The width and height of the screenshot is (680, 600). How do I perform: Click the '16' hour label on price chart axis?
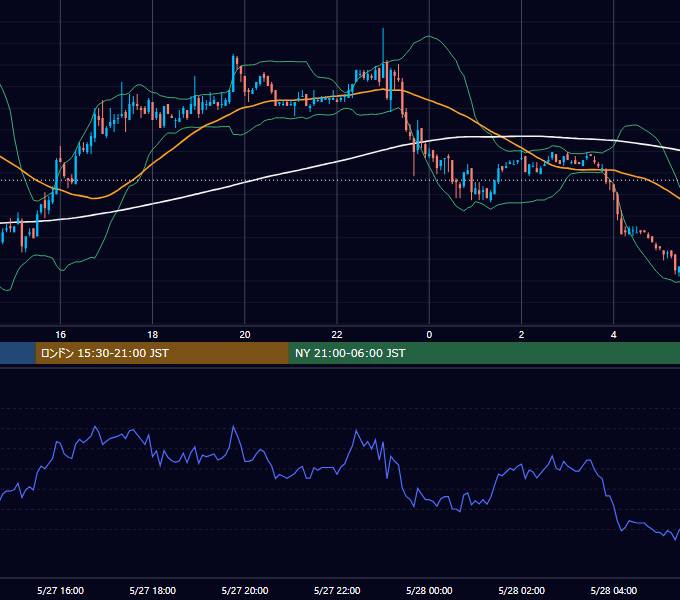point(60,335)
